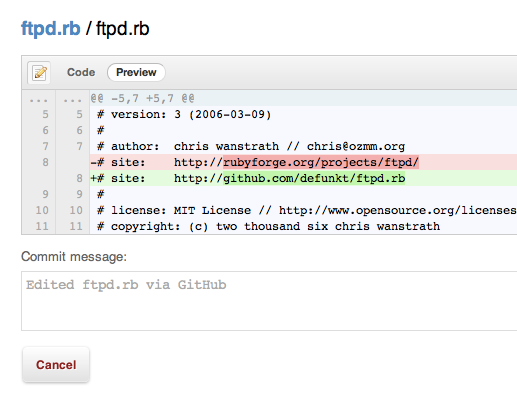Click old line number 8 in gutter
The image size is (517, 409).
tap(45, 162)
